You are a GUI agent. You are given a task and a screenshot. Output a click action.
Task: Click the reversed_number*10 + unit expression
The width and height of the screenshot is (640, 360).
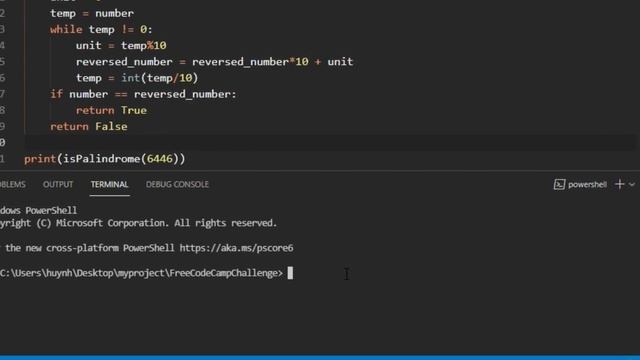click(x=272, y=62)
